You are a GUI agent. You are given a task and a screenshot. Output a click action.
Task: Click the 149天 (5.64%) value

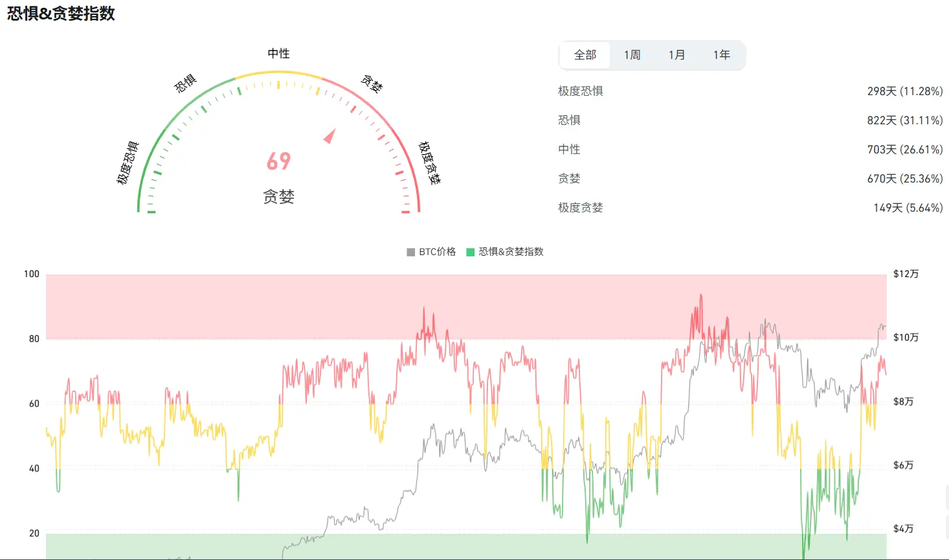point(908,208)
